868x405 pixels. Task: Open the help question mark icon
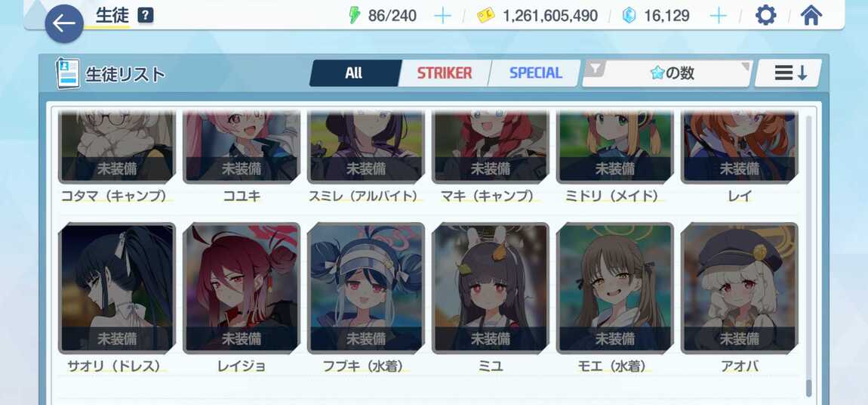click(146, 16)
